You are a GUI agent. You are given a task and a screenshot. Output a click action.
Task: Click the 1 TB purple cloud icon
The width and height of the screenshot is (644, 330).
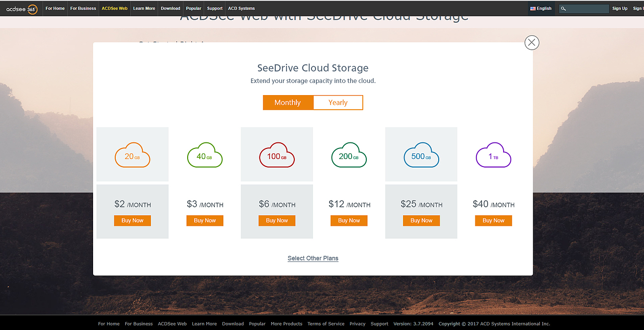[493, 156]
